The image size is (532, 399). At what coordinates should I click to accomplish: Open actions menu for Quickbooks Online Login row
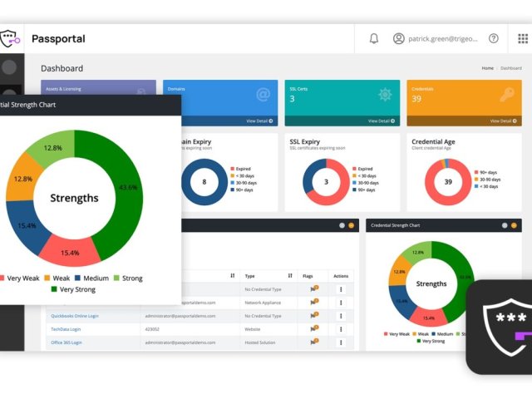pos(341,315)
